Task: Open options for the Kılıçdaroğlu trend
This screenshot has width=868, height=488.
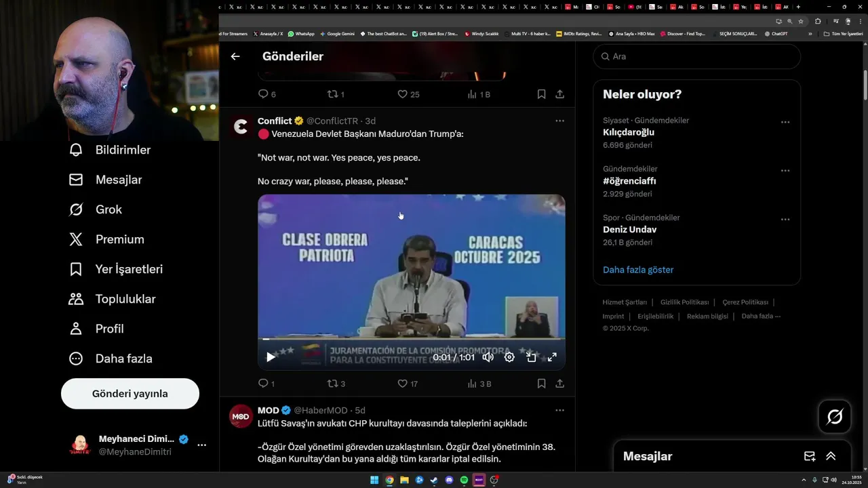Action: tap(785, 123)
